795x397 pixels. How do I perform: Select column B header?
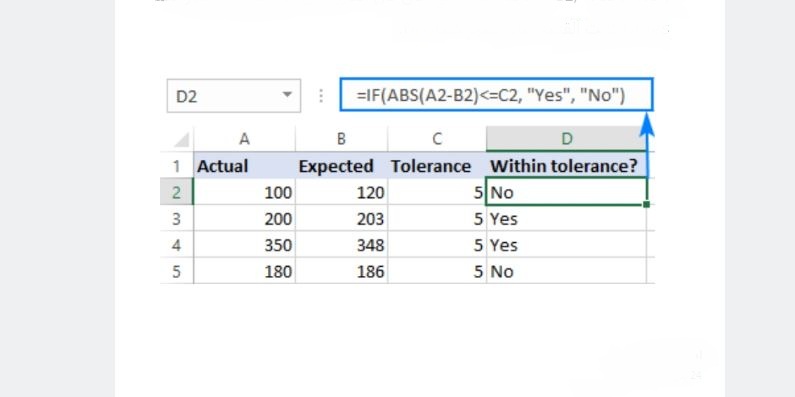(x=341, y=139)
